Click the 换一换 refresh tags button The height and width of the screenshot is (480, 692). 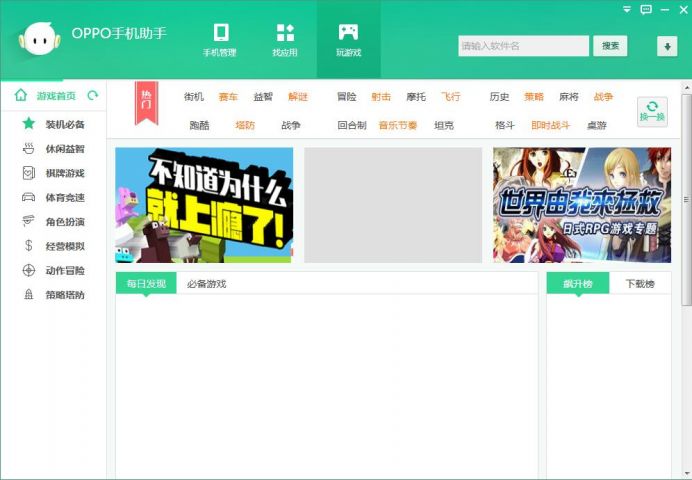tap(652, 112)
